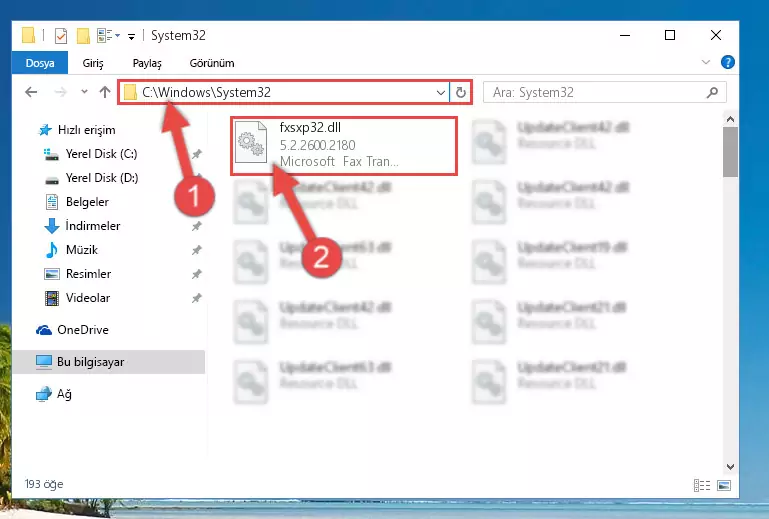Viewport: 769px width, 519px height.
Task: Minimize the System32 window
Action: click(625, 35)
